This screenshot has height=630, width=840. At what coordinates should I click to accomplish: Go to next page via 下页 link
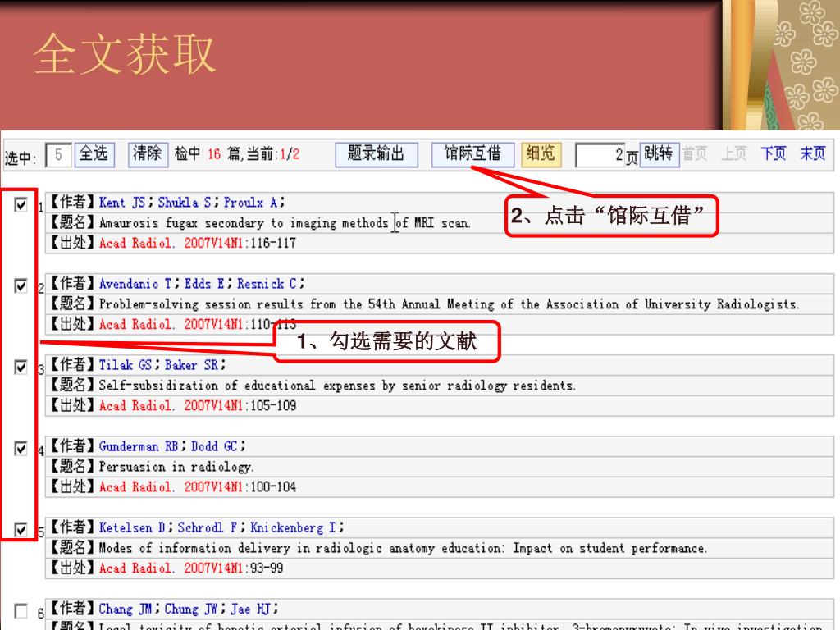coord(773,154)
